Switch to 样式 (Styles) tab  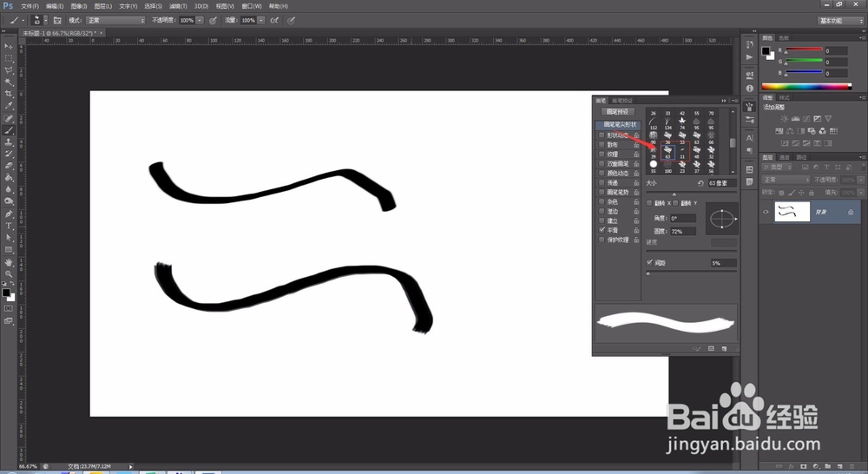point(784,97)
